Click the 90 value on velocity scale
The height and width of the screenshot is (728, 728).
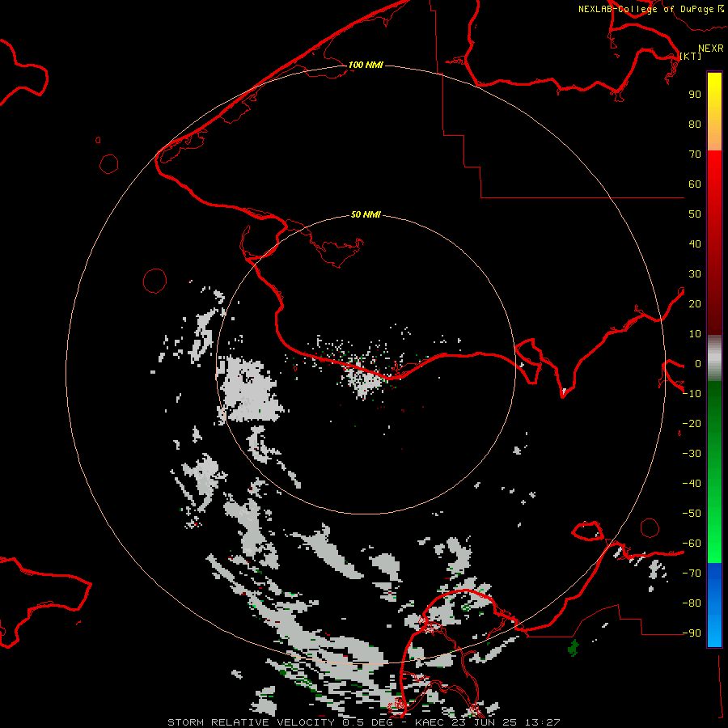click(695, 95)
